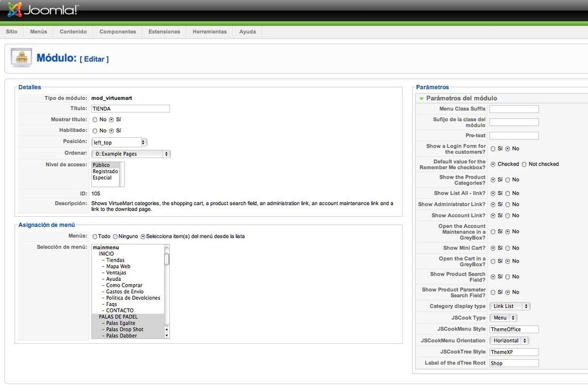Open the Menús menu
This screenshot has height=386, width=588.
(x=38, y=31)
